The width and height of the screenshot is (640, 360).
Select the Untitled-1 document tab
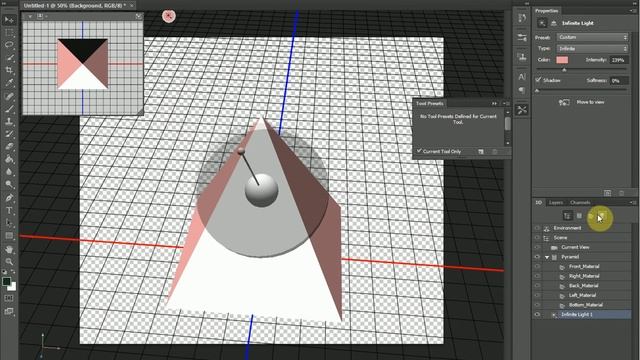75,6
